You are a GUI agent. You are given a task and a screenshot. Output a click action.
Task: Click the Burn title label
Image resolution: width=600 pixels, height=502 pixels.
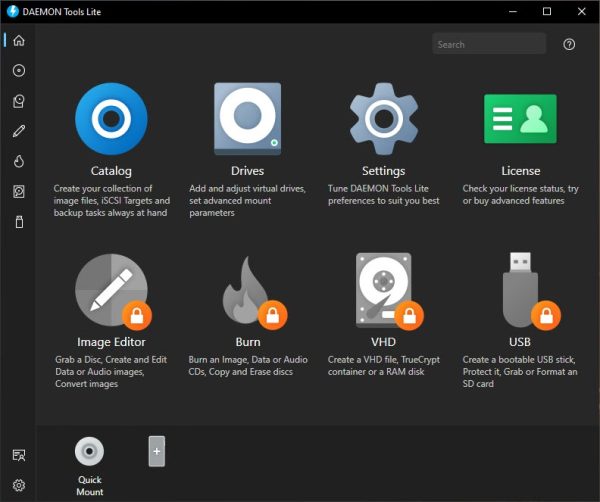pyautogui.click(x=248, y=342)
